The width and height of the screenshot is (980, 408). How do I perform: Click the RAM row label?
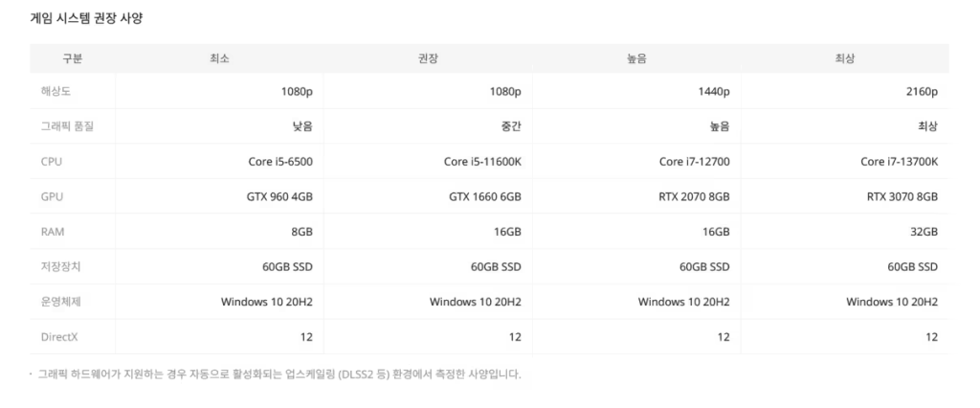(x=53, y=232)
